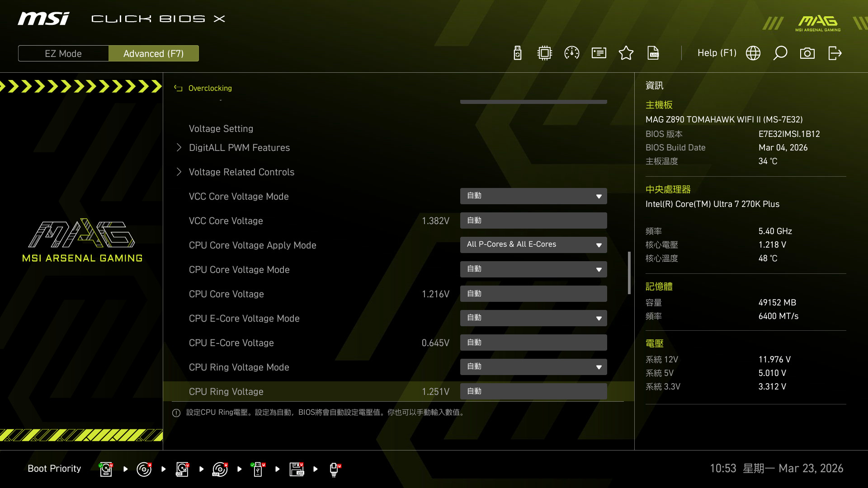Go back via Overclocking breadcrumb

[210, 88]
